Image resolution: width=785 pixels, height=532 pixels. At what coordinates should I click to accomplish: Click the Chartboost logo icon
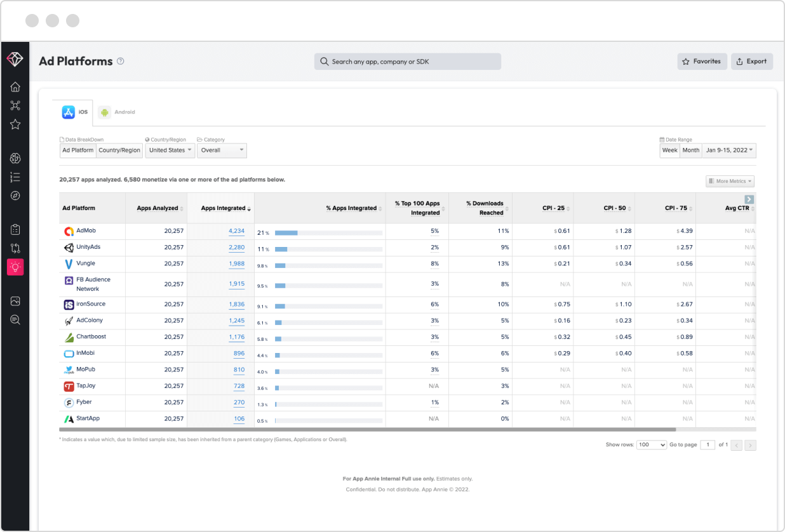pyautogui.click(x=69, y=337)
